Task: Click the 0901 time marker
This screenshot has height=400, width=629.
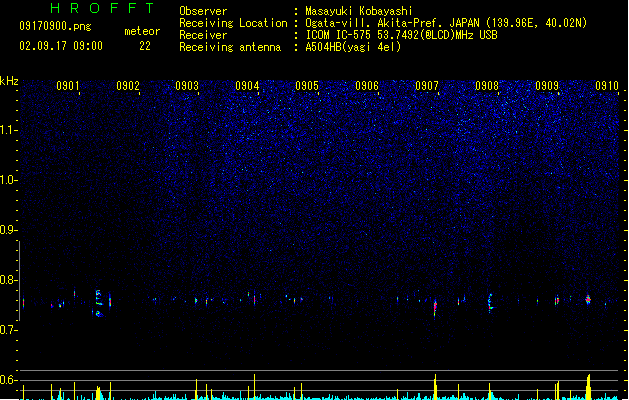Action: coord(67,86)
